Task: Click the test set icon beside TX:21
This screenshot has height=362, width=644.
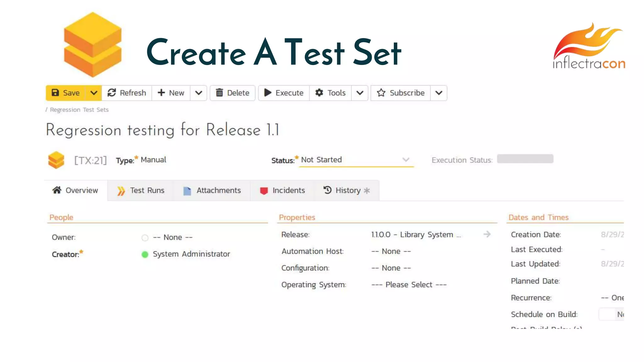Action: point(56,160)
